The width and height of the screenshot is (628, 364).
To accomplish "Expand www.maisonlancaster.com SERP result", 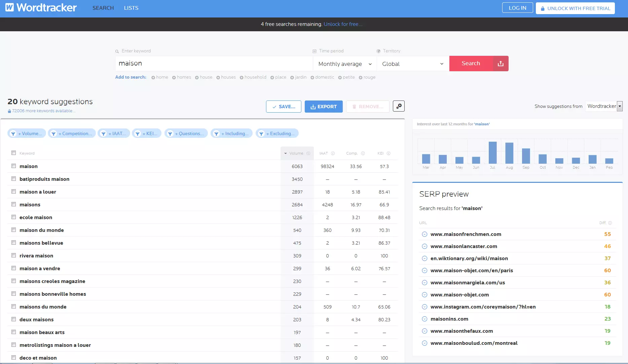I will pos(424,246).
